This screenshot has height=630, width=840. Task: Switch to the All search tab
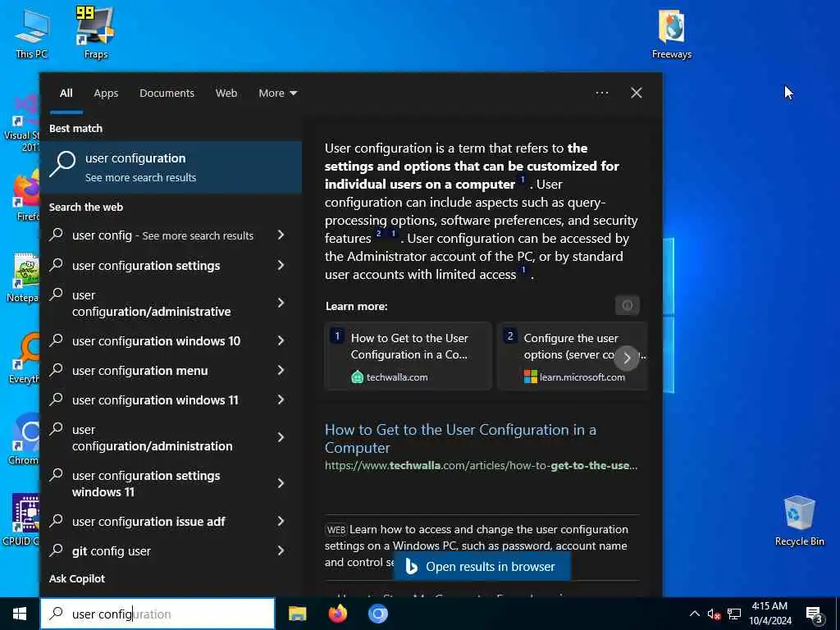[66, 94]
